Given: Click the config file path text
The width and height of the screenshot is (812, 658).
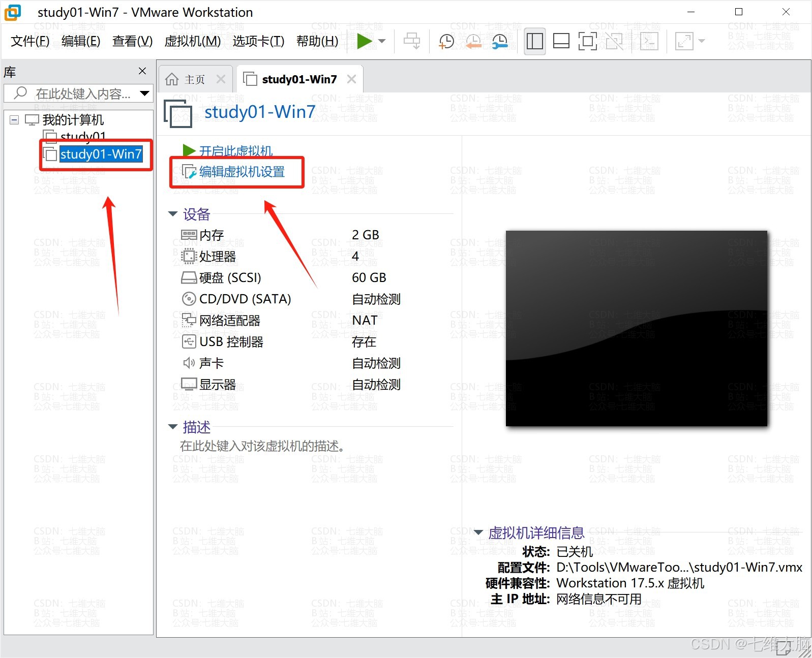Looking at the screenshot, I should [x=679, y=568].
